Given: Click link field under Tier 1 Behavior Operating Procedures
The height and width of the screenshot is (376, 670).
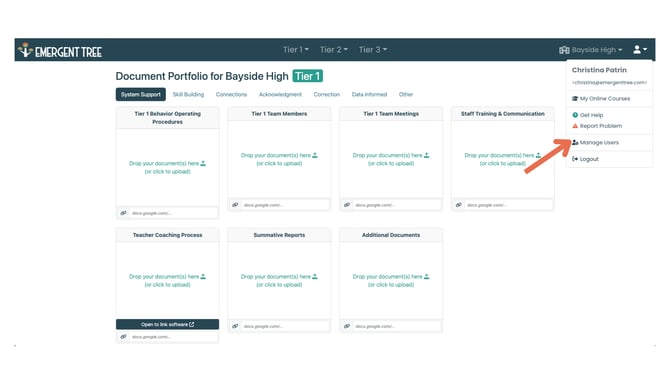Looking at the screenshot, I should click(x=173, y=213).
